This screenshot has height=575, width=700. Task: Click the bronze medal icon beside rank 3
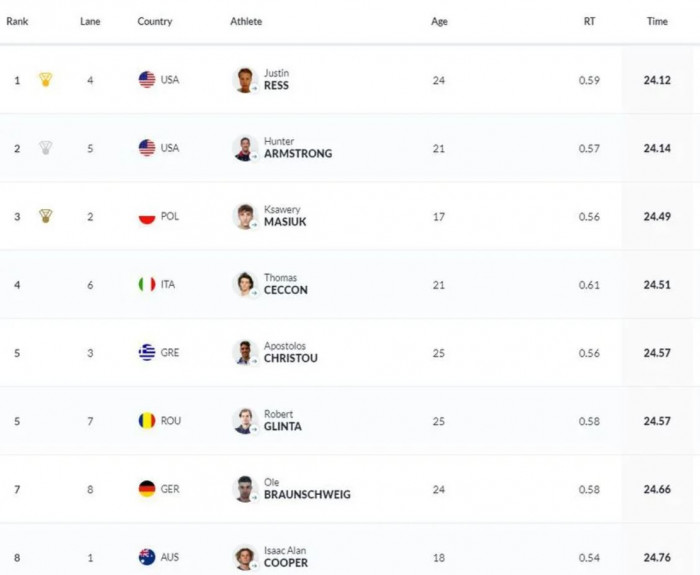click(x=45, y=216)
